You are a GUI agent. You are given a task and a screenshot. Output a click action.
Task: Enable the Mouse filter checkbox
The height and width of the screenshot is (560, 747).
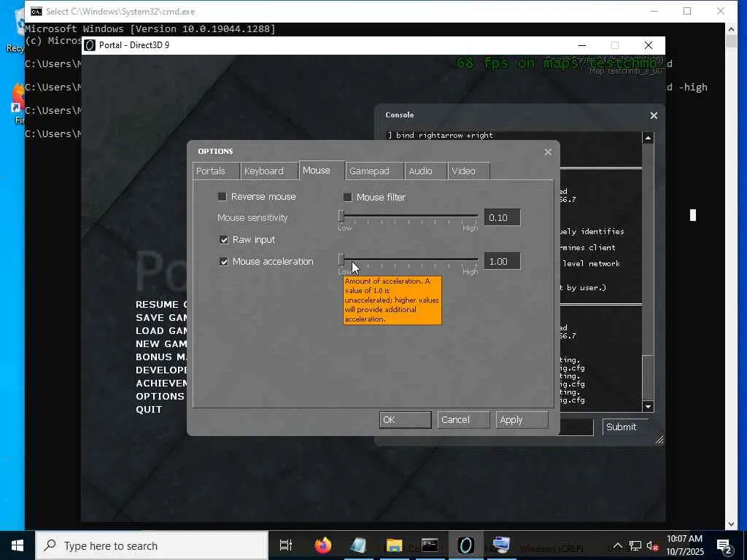(x=348, y=197)
